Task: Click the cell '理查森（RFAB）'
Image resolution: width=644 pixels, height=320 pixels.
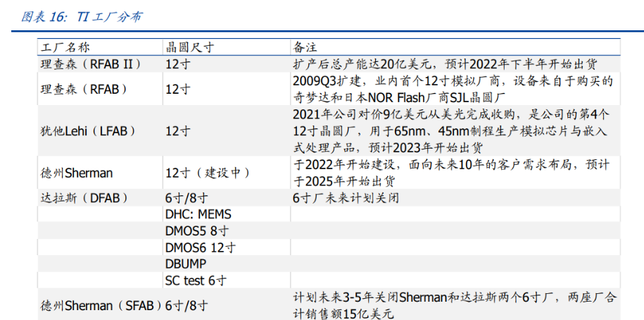Action: pyautogui.click(x=84, y=90)
